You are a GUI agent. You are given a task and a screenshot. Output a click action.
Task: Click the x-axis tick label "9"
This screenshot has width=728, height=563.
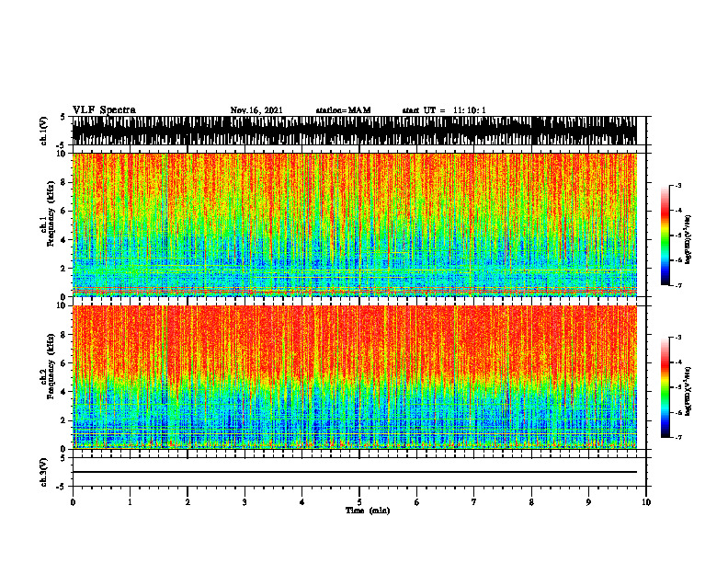click(x=588, y=502)
